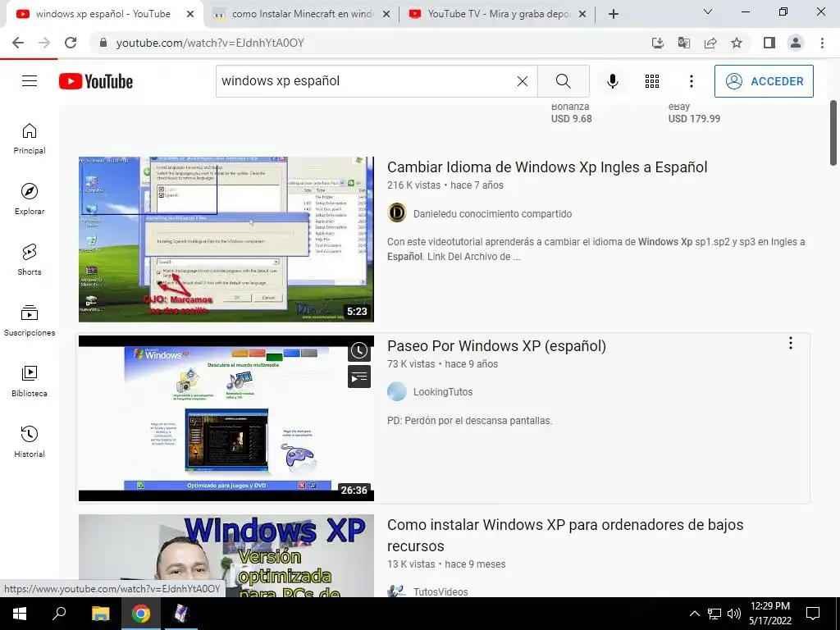Click Danieledu channel avatar

point(397,213)
